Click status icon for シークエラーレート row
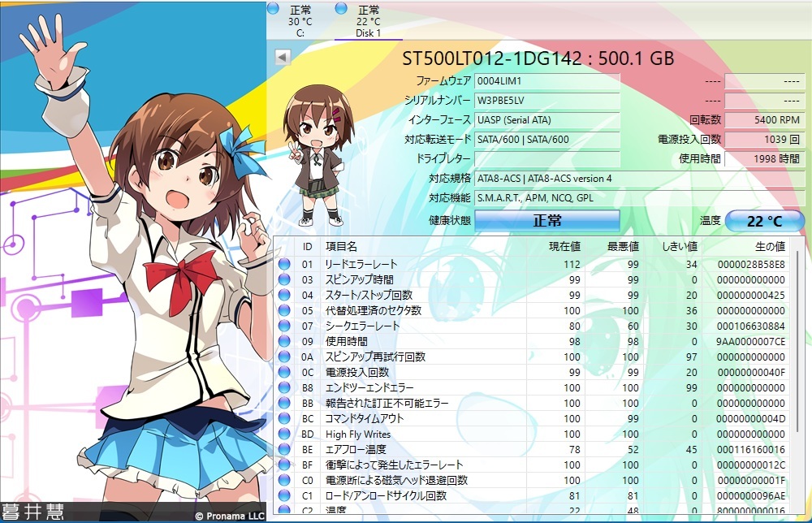 pyautogui.click(x=284, y=326)
